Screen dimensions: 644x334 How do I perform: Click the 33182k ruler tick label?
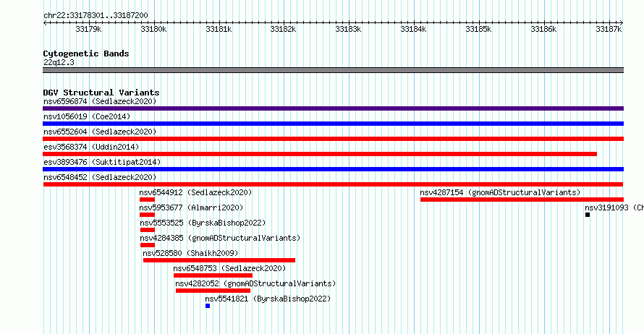[x=283, y=29]
